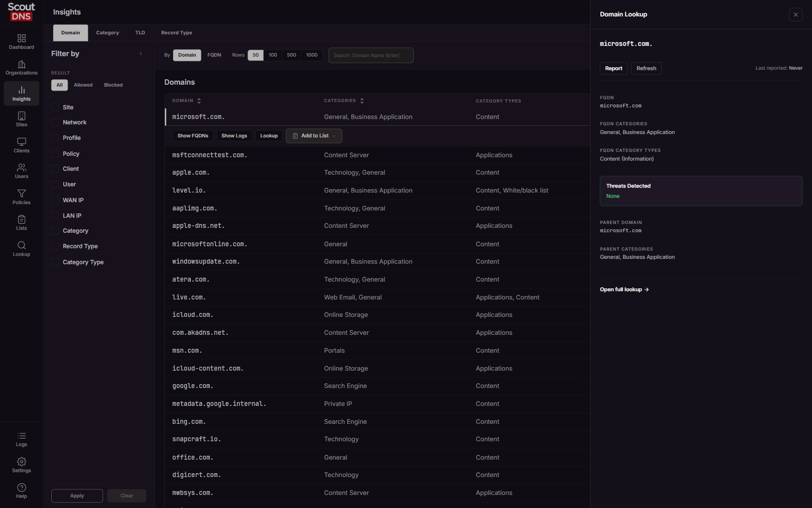Select the digicert.com. domain row
The image size is (812, 508).
point(377,475)
